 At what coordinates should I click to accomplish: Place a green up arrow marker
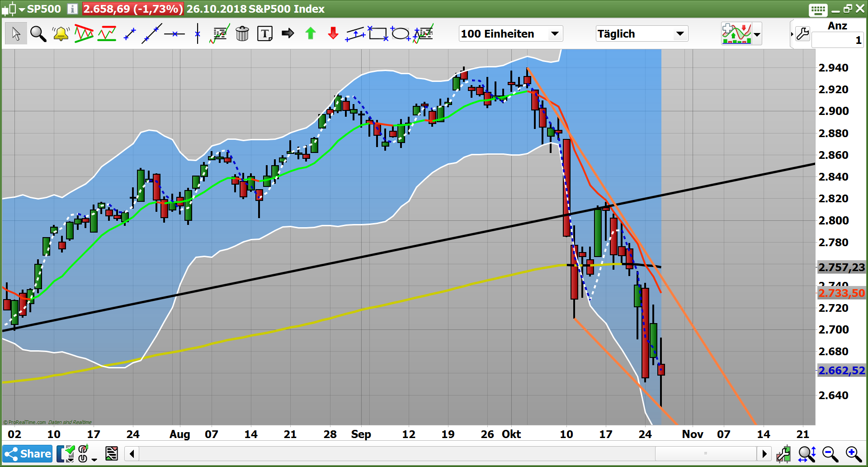(x=310, y=33)
